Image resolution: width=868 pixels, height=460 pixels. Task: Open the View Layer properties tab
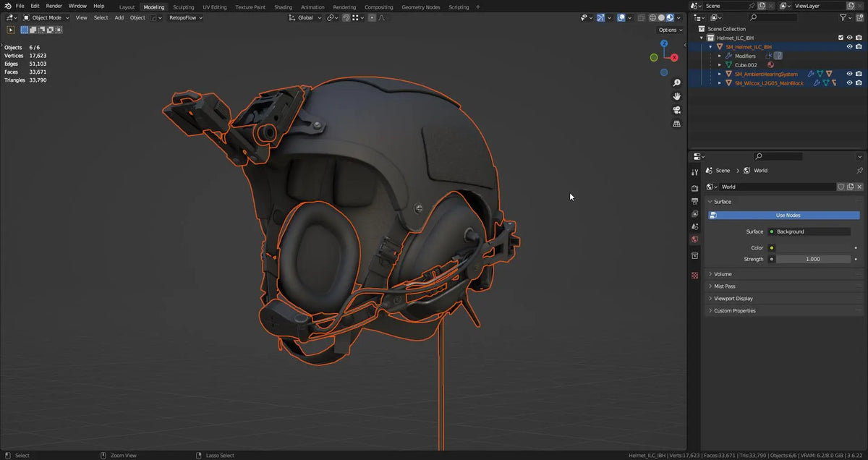[695, 214]
